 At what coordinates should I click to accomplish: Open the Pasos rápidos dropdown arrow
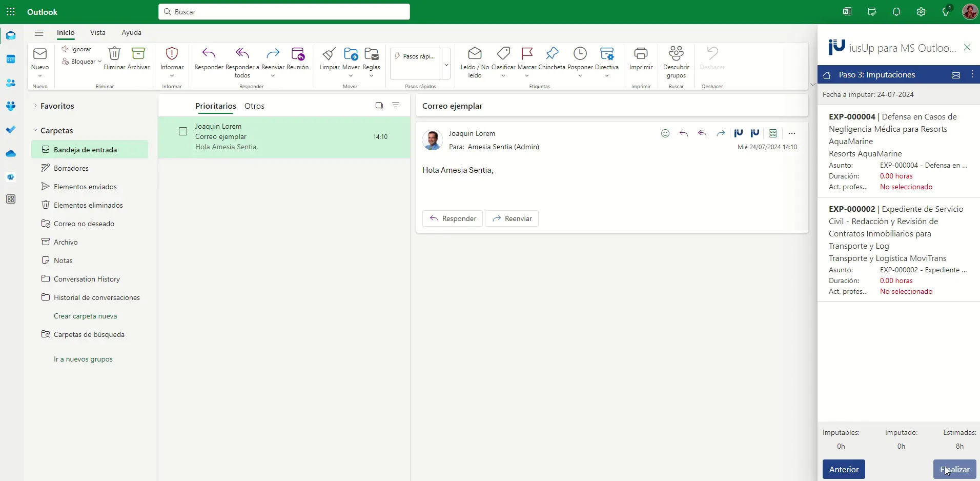(446, 65)
